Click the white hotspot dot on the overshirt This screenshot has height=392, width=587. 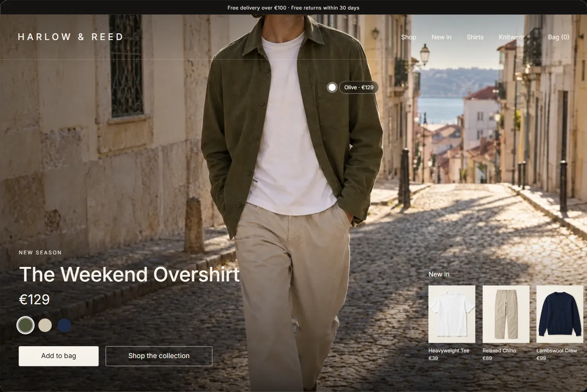332,87
